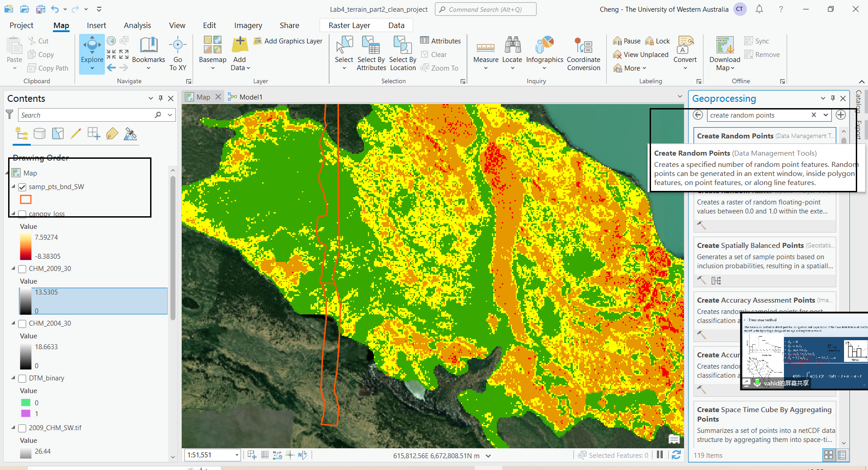The height and width of the screenshot is (470, 868).
Task: Collapse the CHM_2004_30 layer legend
Action: point(13,323)
